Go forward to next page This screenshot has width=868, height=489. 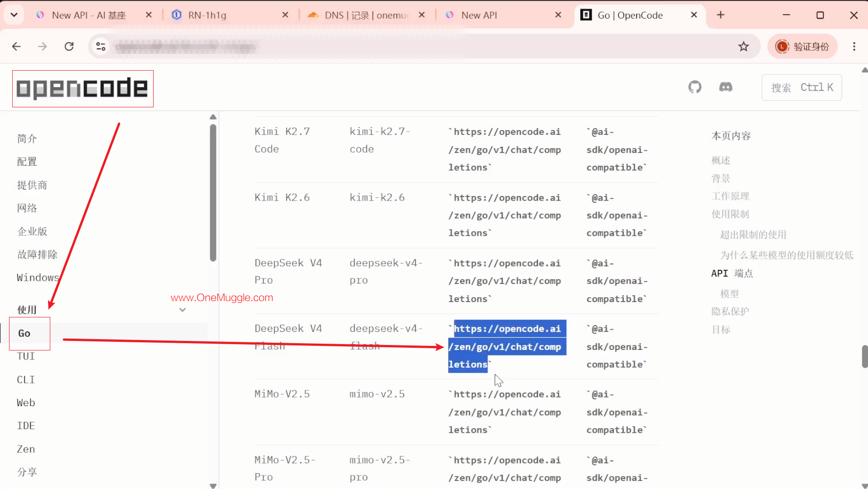click(x=43, y=46)
